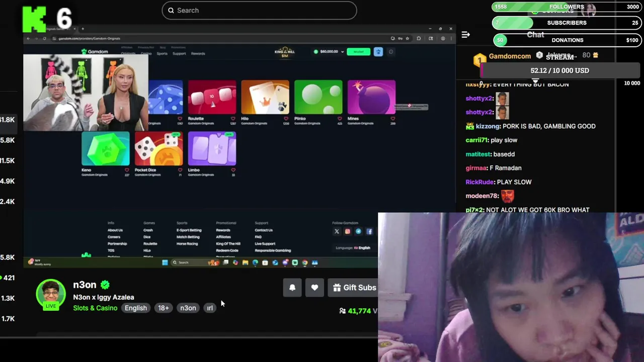Screen dimensions: 644x362
Task: Open the Contact Us footer link
Action: [x=264, y=230]
